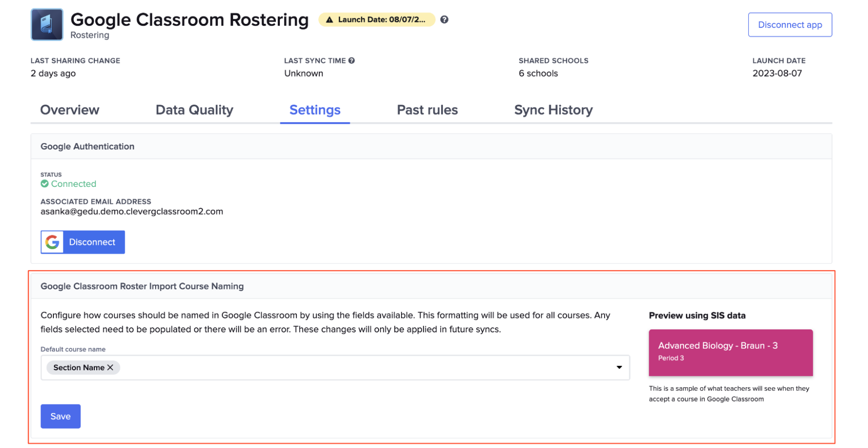Screen dimensions: 868x448
Task: Click the '2 days ago' sharing change value
Action: coord(53,73)
